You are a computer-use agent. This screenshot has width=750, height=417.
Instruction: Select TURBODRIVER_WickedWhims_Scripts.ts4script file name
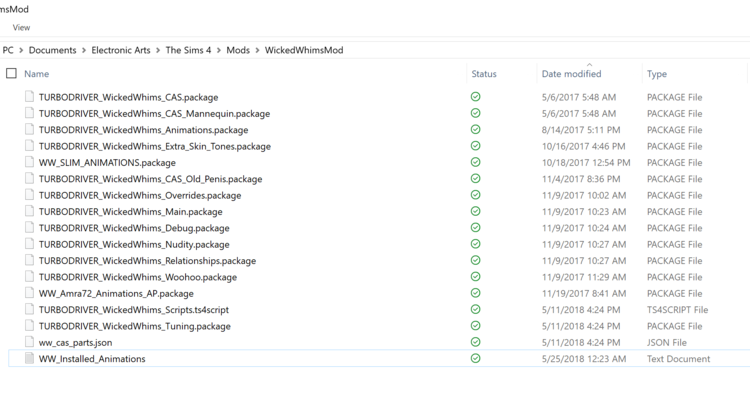tap(133, 310)
